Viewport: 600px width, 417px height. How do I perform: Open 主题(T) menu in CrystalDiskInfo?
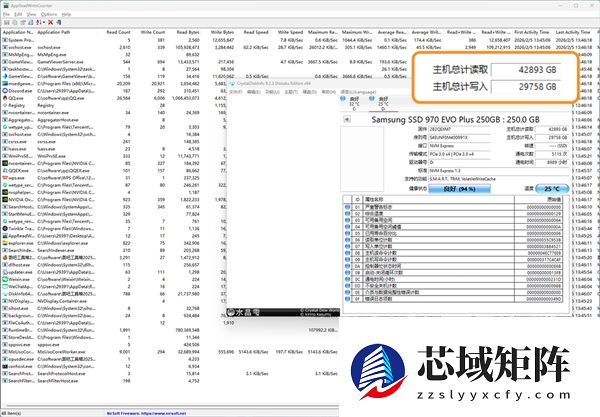pyautogui.click(x=291, y=92)
